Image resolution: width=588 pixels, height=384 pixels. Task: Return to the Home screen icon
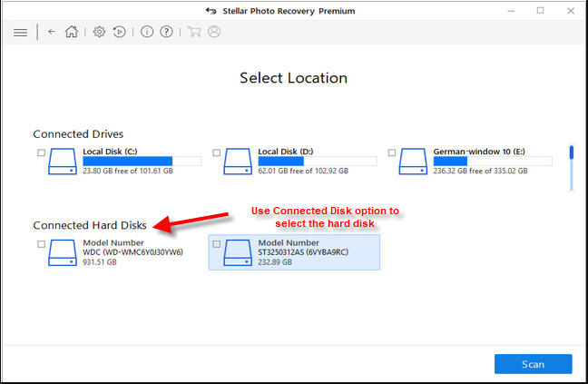[72, 32]
